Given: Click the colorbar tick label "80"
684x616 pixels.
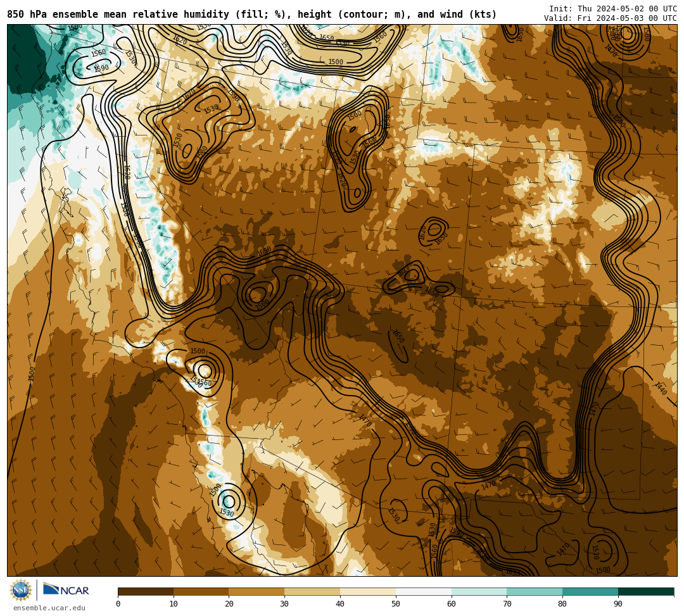Looking at the screenshot, I should pos(562,604).
